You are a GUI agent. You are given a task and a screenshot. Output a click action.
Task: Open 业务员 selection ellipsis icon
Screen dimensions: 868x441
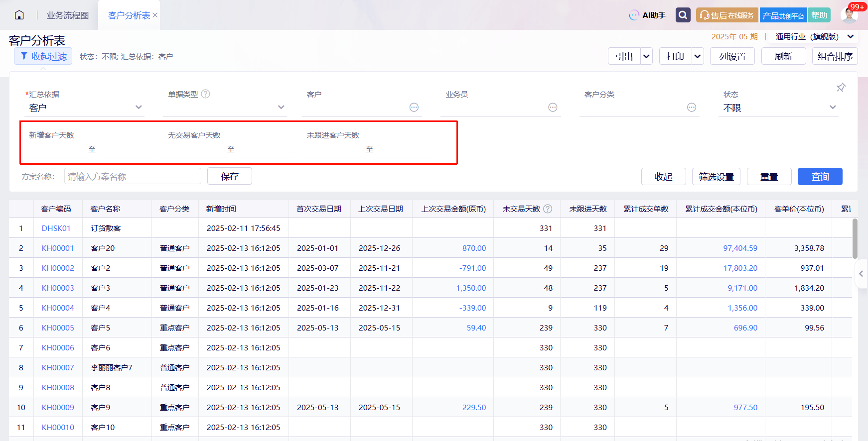[553, 108]
